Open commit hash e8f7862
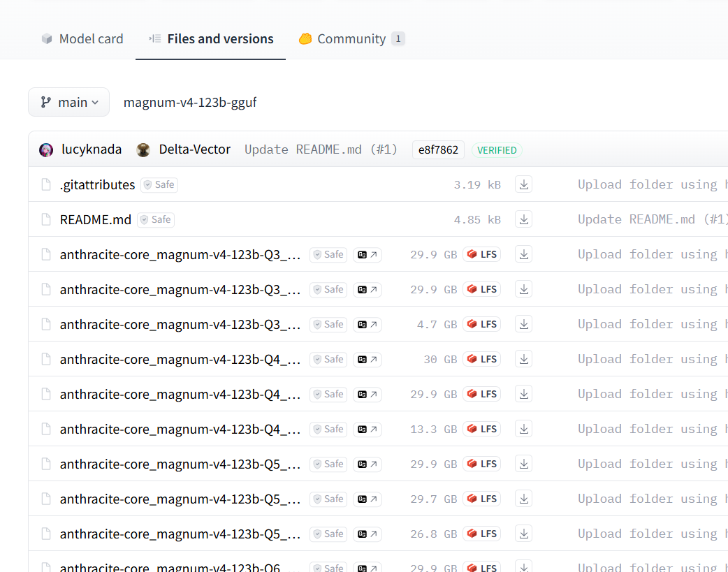This screenshot has height=572, width=728. click(438, 150)
